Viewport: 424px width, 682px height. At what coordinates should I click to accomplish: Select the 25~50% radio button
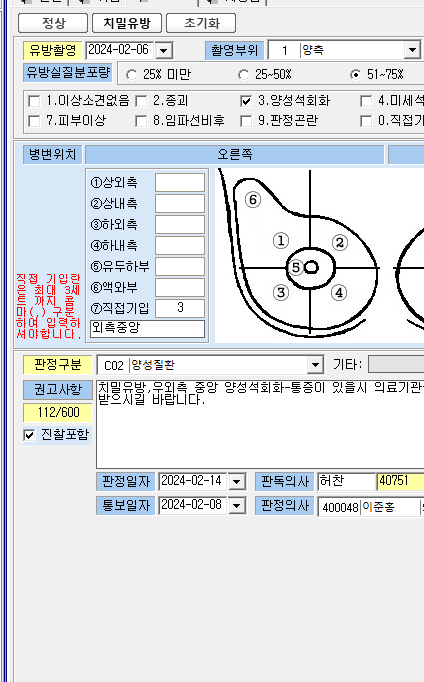point(244,75)
